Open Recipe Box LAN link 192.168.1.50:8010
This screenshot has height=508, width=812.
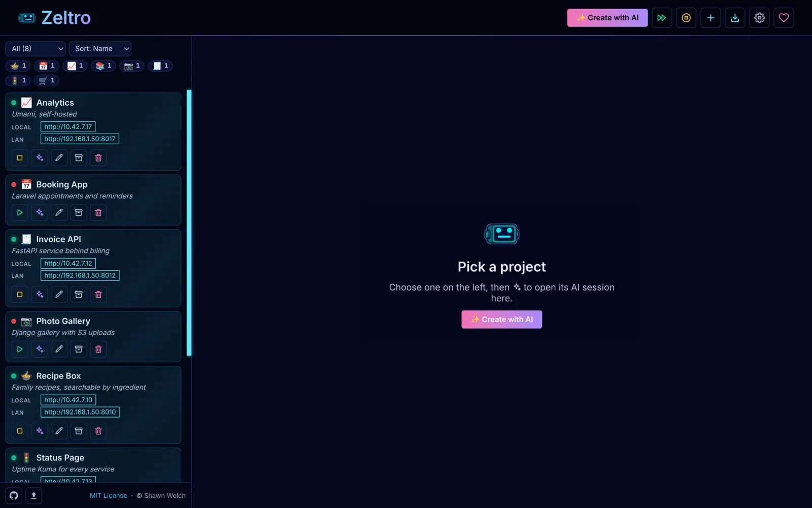point(80,412)
